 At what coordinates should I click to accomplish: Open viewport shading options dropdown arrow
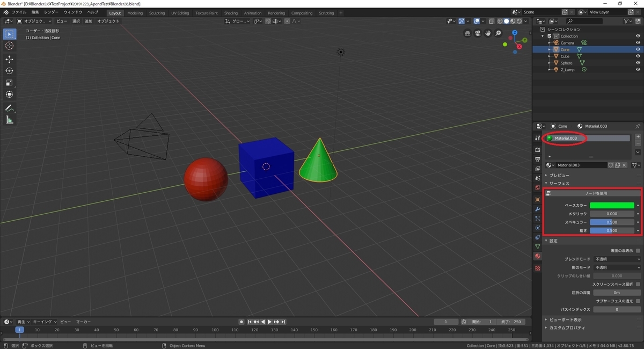click(526, 21)
